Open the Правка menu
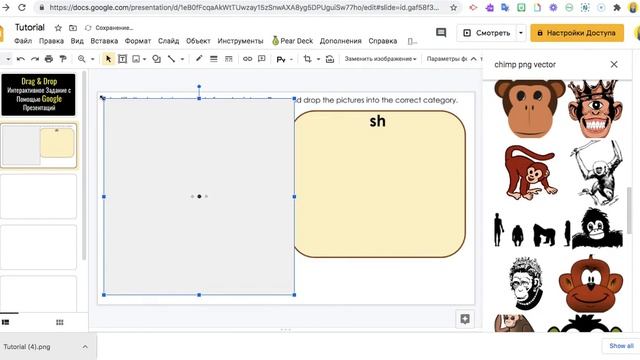640x360 pixels. [x=51, y=41]
